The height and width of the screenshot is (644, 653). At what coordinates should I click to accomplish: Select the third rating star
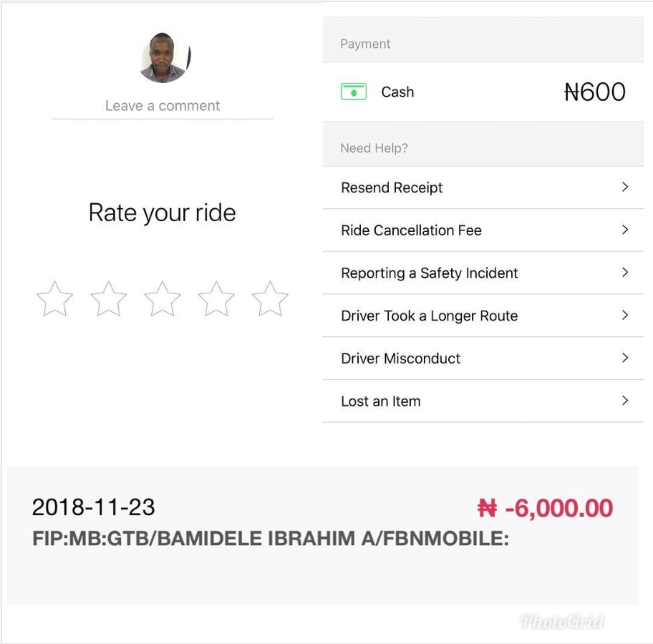pos(163,299)
